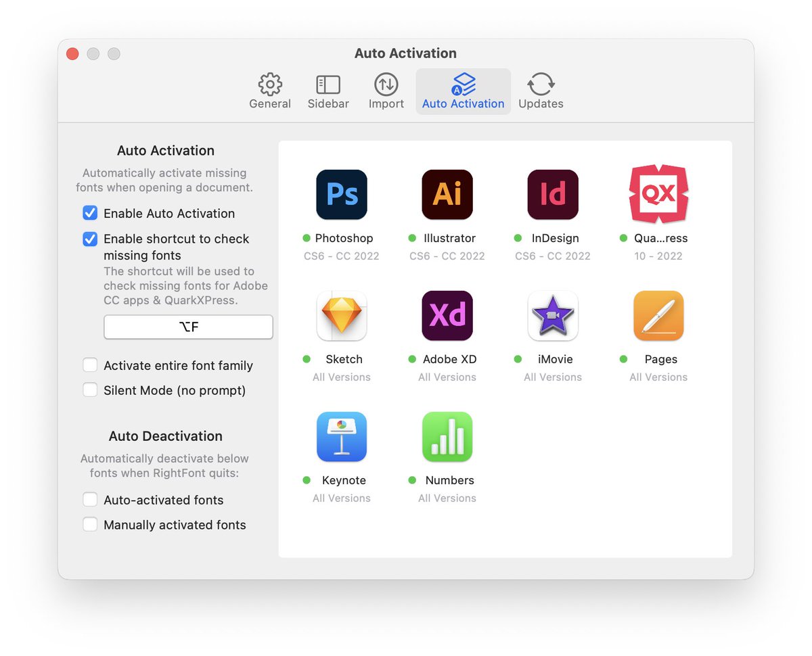Click the InDesign name label
The width and height of the screenshot is (812, 656).
555,238
